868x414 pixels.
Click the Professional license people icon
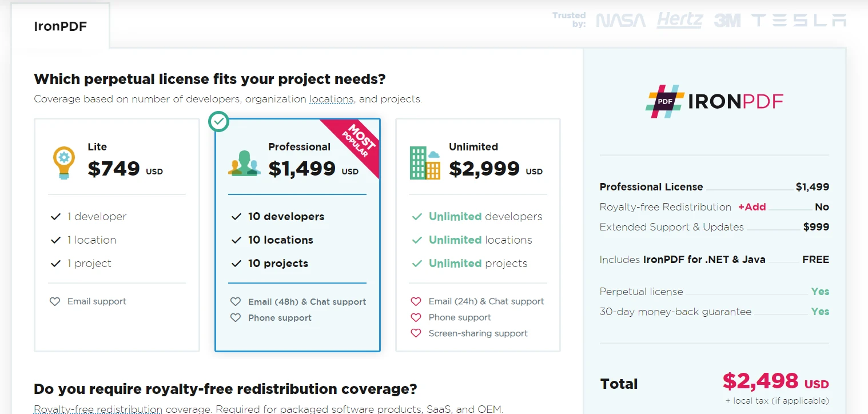tap(244, 163)
